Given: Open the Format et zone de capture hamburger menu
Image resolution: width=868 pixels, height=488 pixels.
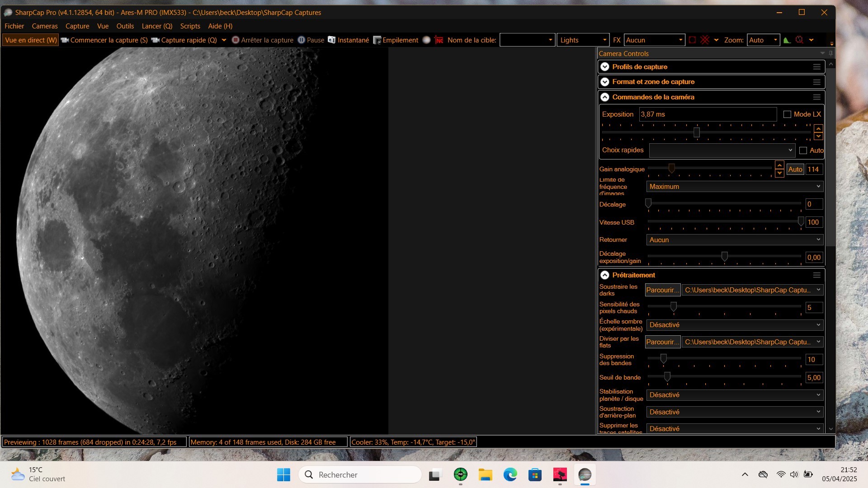Looking at the screenshot, I should point(816,82).
